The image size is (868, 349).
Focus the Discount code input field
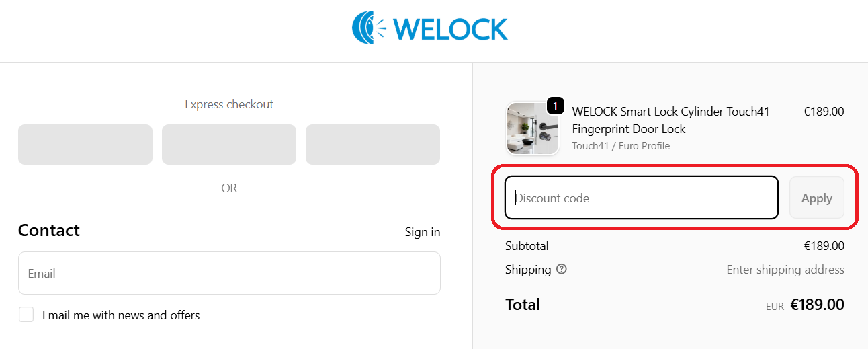click(641, 198)
